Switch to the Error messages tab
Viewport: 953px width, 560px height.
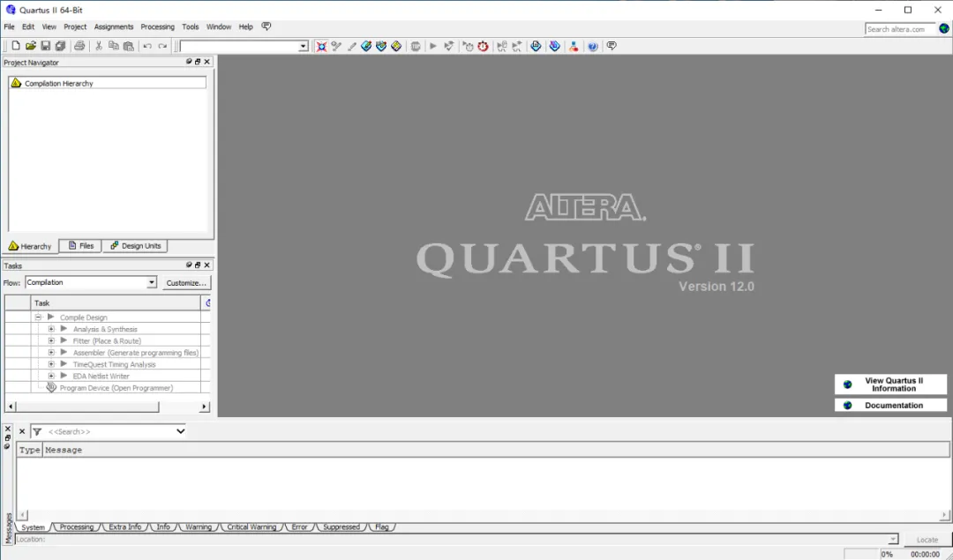tap(299, 527)
